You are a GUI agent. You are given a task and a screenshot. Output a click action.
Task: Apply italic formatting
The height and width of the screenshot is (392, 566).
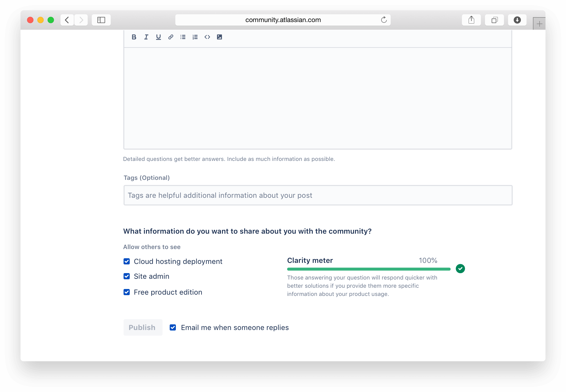tap(146, 37)
